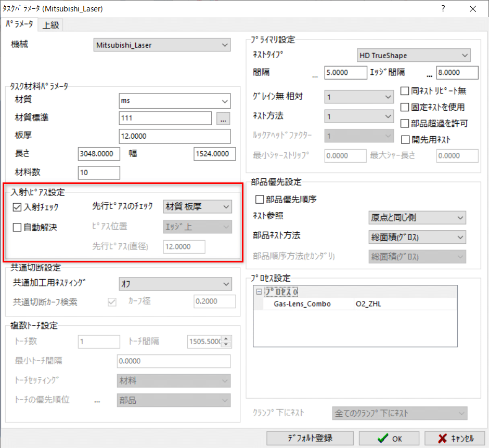This screenshot has height=448, width=489.
Task: Uncheck the 入射チェック checkbox
Action: point(17,207)
